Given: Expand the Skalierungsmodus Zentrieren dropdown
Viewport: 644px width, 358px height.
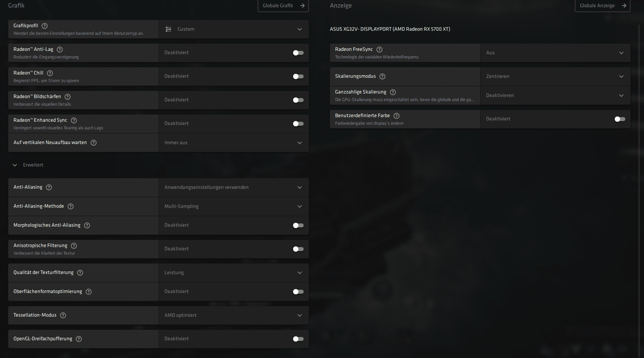Looking at the screenshot, I should [x=555, y=76].
